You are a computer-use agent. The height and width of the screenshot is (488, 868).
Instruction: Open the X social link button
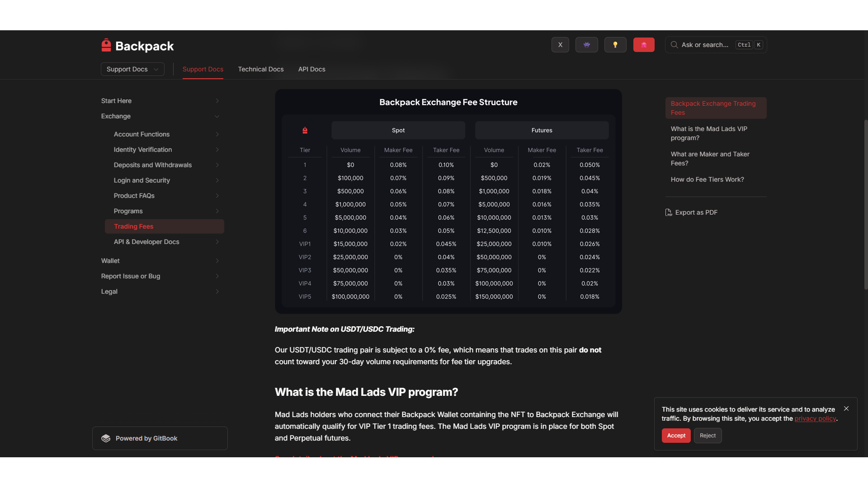point(560,45)
